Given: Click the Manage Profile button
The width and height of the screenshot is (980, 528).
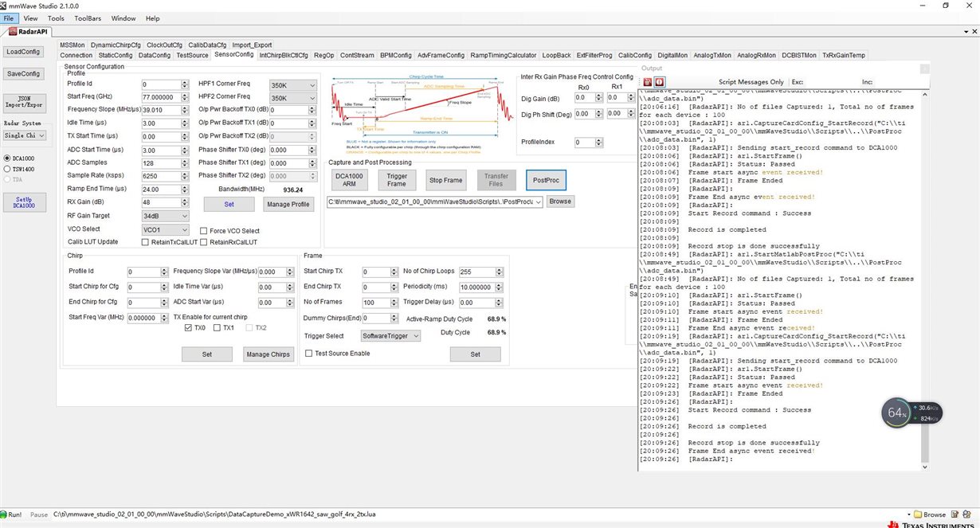Looking at the screenshot, I should pos(288,204).
